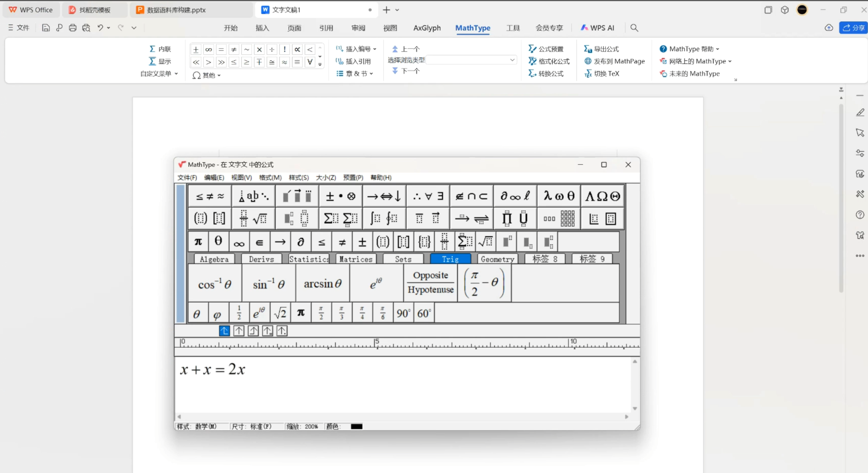Select fifth decimal tab-stop button
Image resolution: width=868 pixels, height=473 pixels.
(282, 331)
